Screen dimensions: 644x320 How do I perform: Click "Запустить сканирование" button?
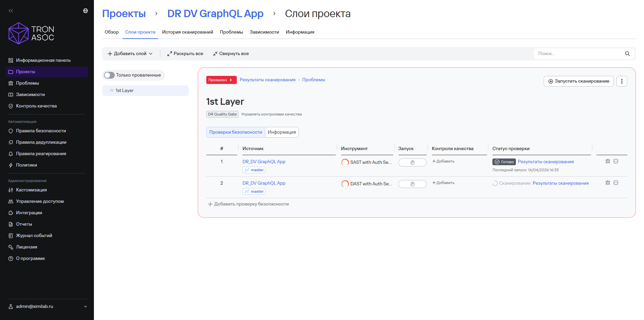579,81
